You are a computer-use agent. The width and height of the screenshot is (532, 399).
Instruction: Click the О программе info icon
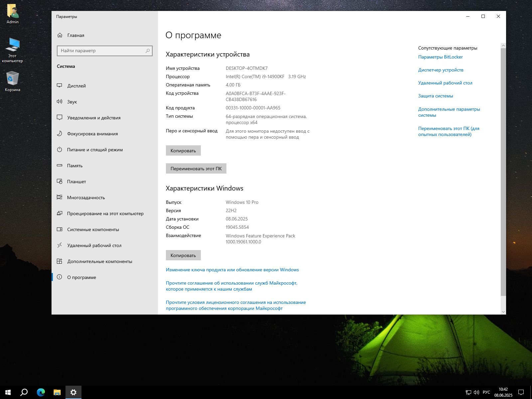[60, 277]
